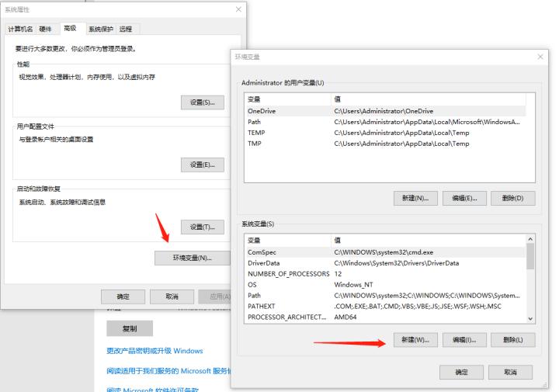Click 新建(N) for user variables
Image resolution: width=559 pixels, height=392 pixels.
tap(415, 198)
